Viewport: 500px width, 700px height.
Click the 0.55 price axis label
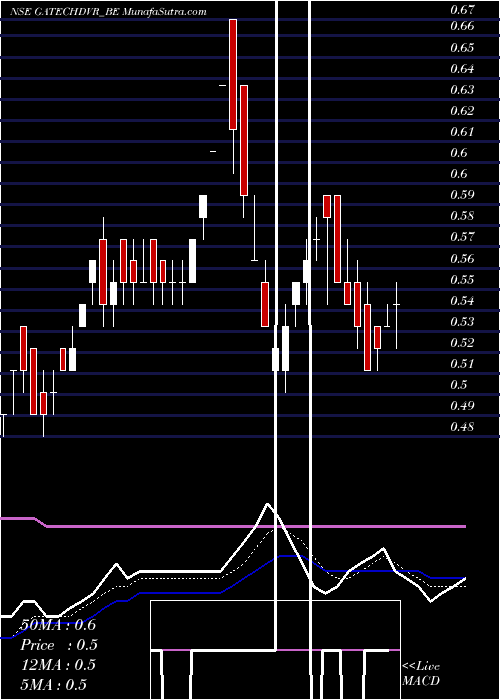pos(462,279)
